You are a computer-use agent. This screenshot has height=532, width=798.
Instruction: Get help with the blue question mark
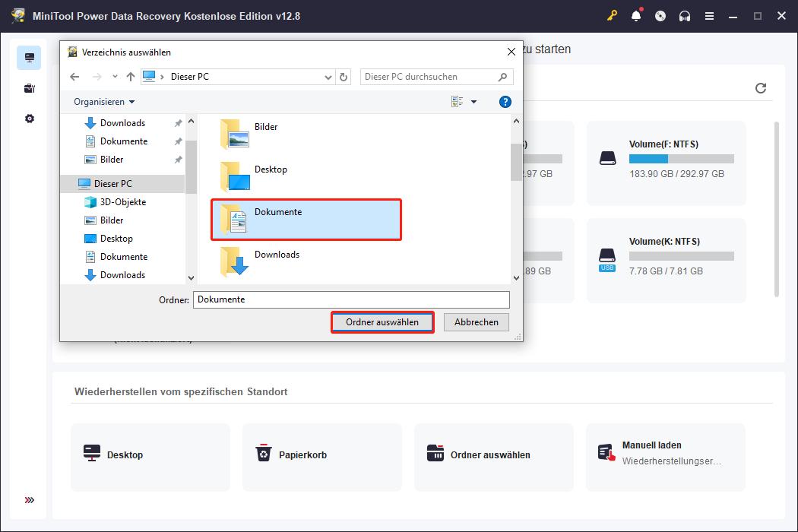point(505,101)
